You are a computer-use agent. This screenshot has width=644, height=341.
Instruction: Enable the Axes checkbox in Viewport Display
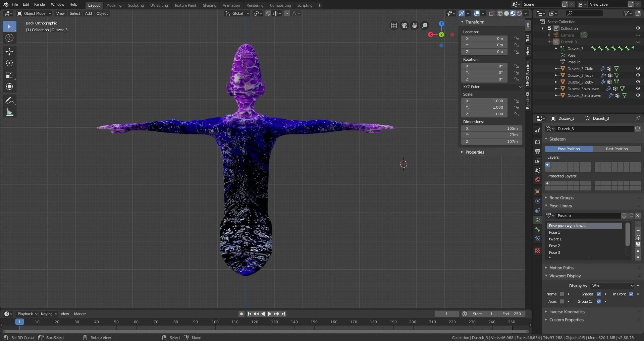pyautogui.click(x=562, y=301)
